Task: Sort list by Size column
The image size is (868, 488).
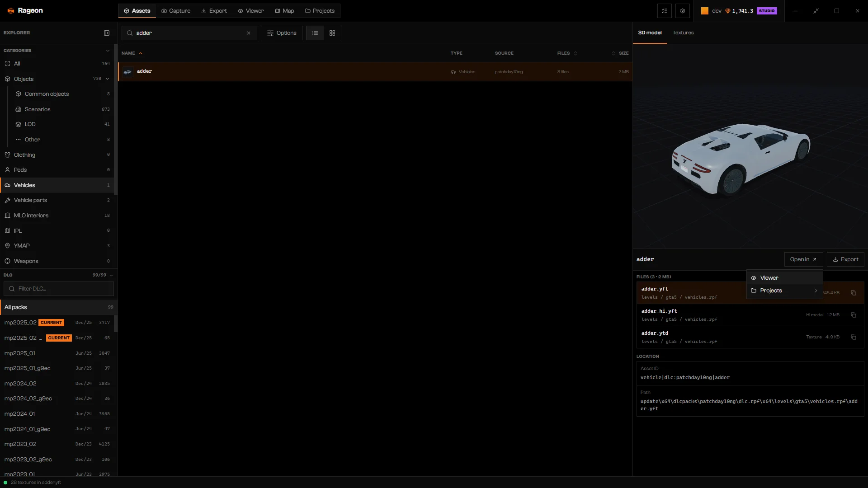Action: pos(620,53)
